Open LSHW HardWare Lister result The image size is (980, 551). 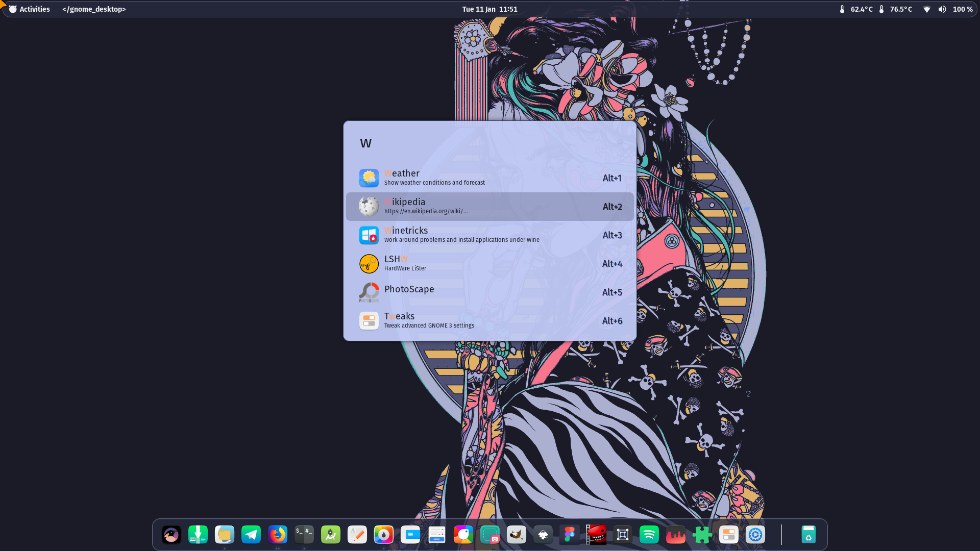point(490,264)
